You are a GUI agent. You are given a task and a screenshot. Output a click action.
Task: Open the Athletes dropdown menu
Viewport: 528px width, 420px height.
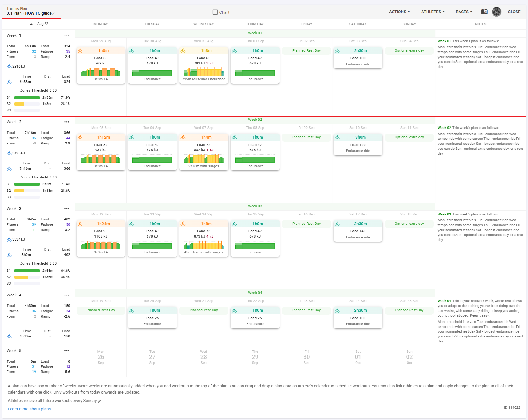(x=432, y=12)
